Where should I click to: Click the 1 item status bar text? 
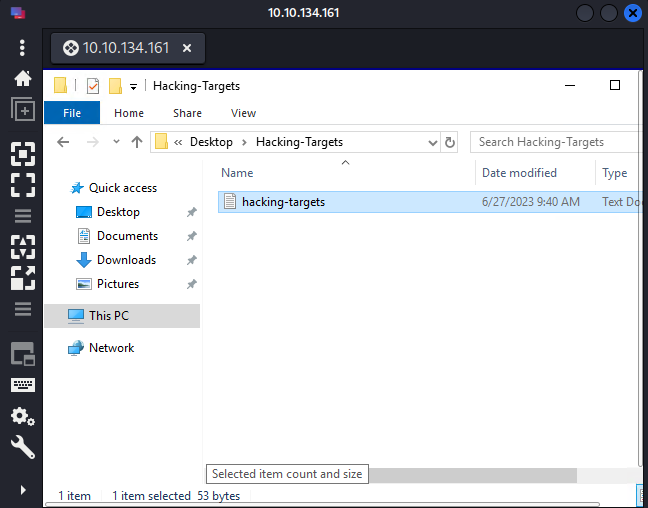[74, 496]
